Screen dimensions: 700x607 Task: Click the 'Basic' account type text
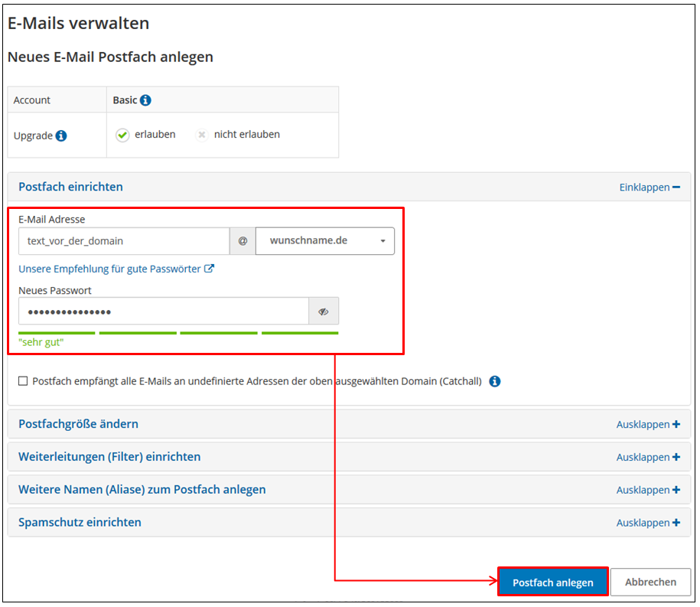(125, 100)
